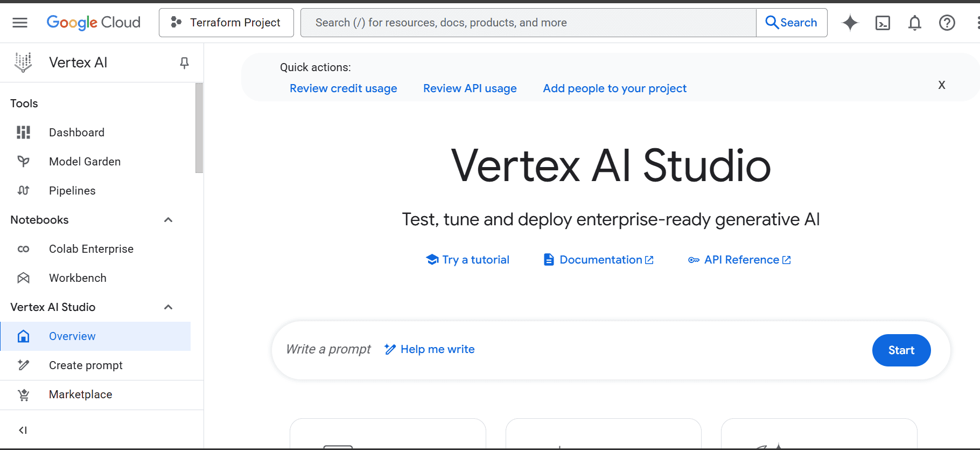Click the sidebar scrollbar
The width and height of the screenshot is (980, 450).
199,128
